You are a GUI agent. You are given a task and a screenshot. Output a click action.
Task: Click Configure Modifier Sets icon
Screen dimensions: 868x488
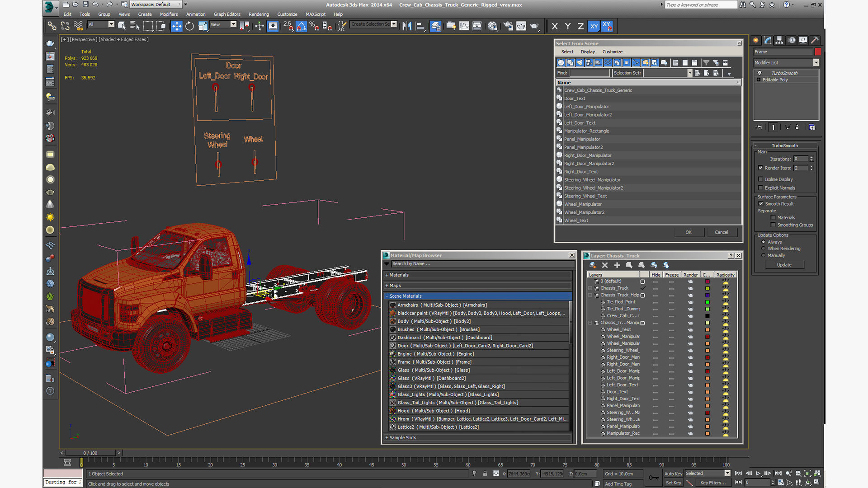pos(812,127)
